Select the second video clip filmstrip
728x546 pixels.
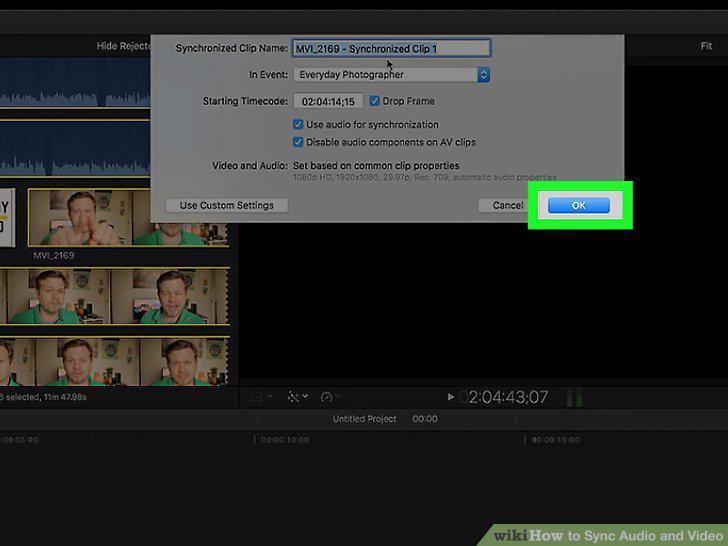(x=114, y=296)
